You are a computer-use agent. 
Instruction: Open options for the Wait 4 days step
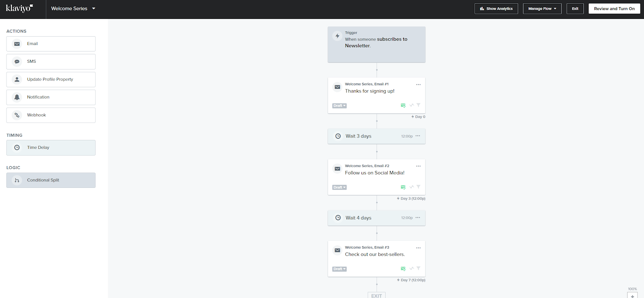point(418,218)
